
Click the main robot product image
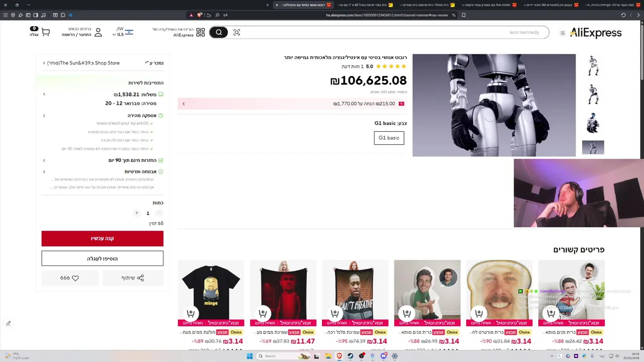494,105
